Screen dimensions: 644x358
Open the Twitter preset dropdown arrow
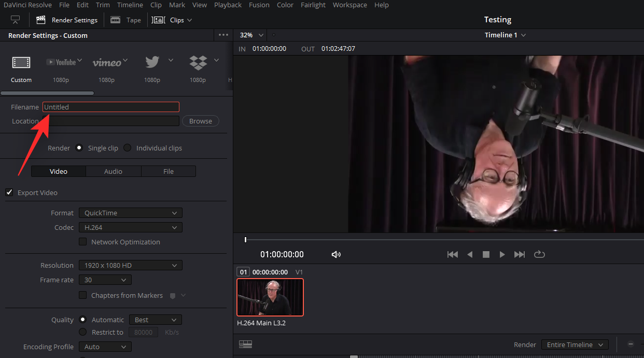click(x=171, y=61)
